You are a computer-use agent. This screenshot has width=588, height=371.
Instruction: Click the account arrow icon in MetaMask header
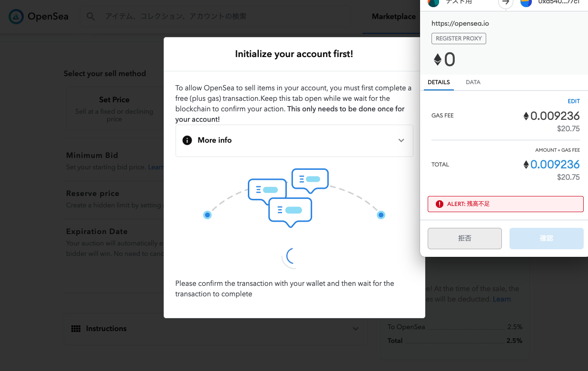pyautogui.click(x=506, y=2)
